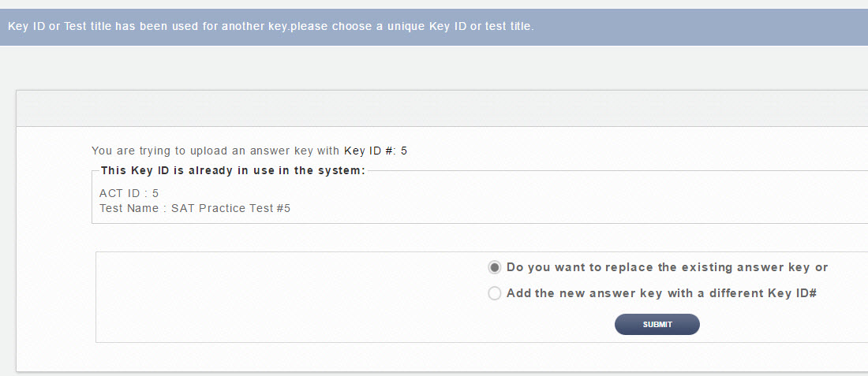Click empty space right of 'SAT Practice Test #5'
The width and height of the screenshot is (868, 376).
pos(552,209)
